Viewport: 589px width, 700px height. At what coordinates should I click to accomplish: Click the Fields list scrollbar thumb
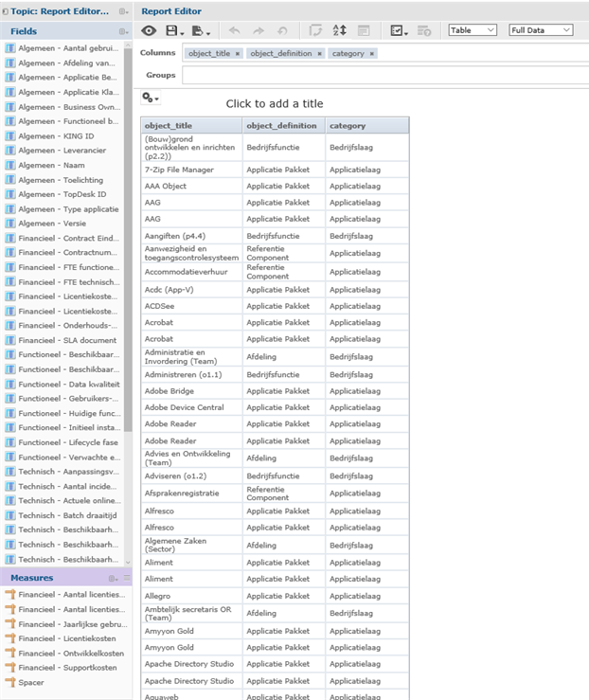point(128,242)
